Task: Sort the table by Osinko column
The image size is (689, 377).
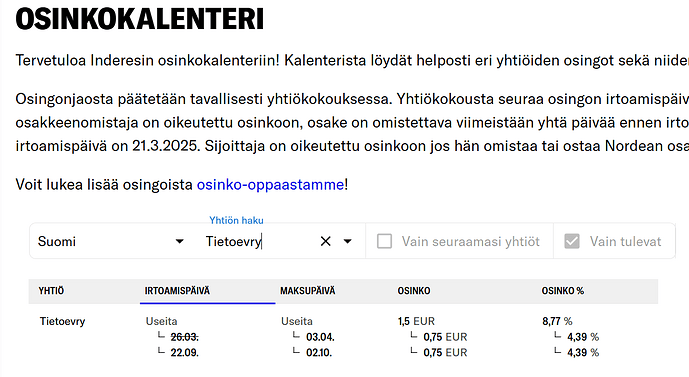Action: coord(414,291)
